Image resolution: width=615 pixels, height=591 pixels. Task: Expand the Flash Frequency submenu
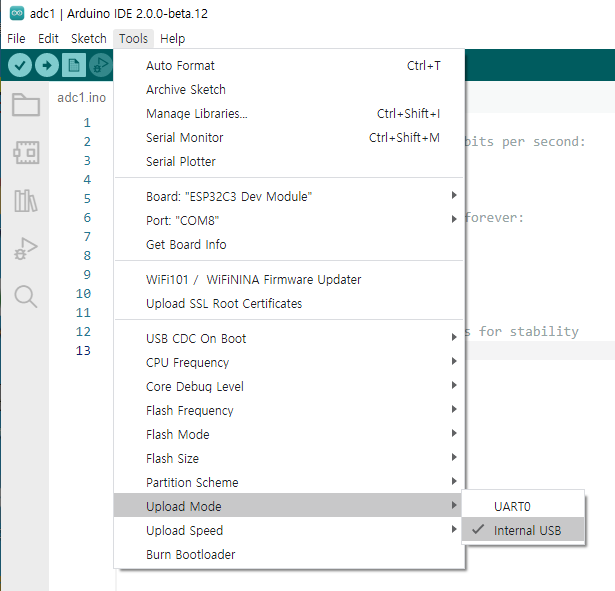tap(289, 410)
